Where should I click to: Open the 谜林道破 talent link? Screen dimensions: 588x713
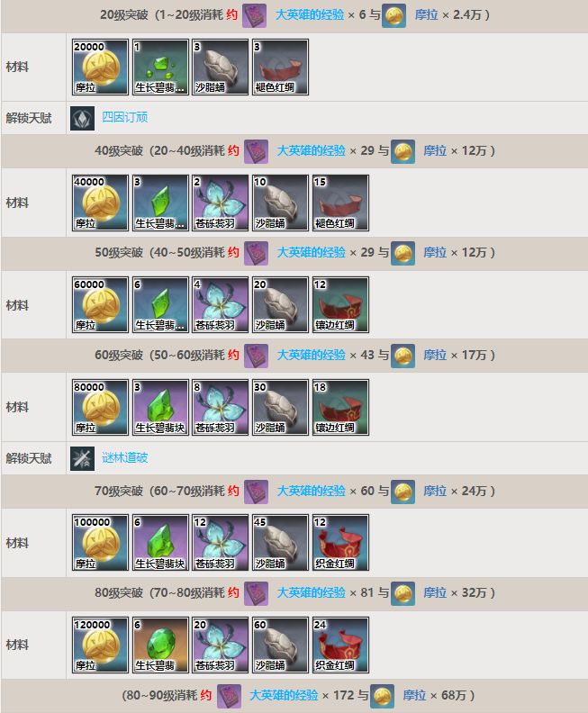point(124,457)
